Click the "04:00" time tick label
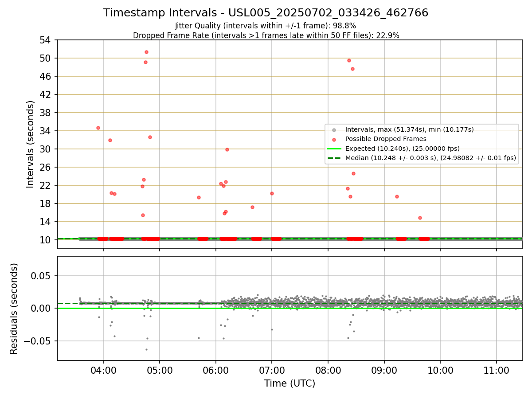 click(104, 370)
